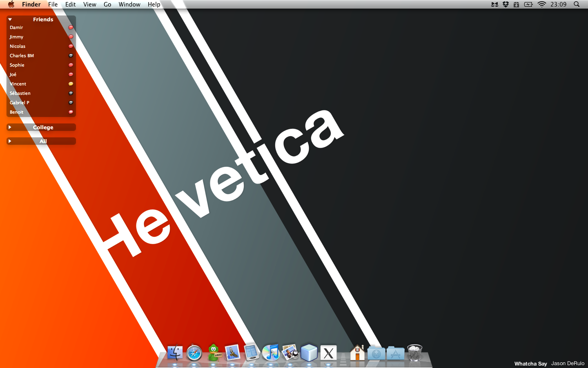Open Adium green duck icon in Dock
This screenshot has height=368, width=588.
tap(214, 353)
